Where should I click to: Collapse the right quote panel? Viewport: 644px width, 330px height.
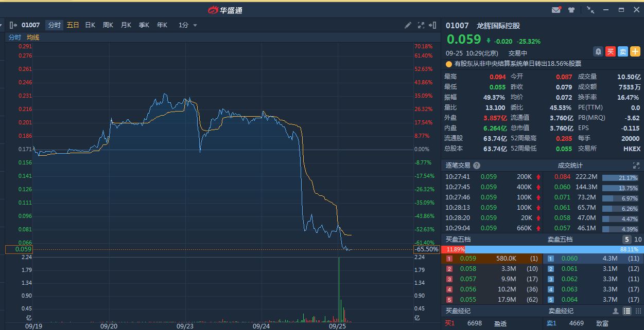pyautogui.click(x=433, y=25)
